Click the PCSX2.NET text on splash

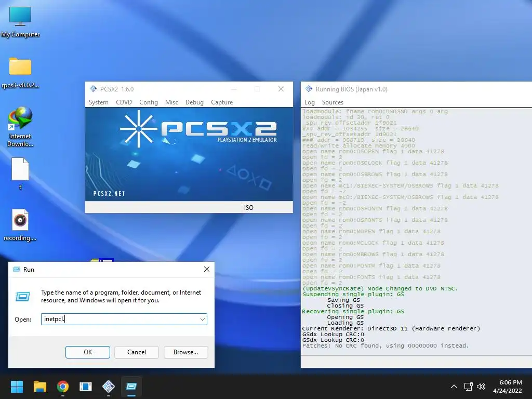[x=109, y=194]
